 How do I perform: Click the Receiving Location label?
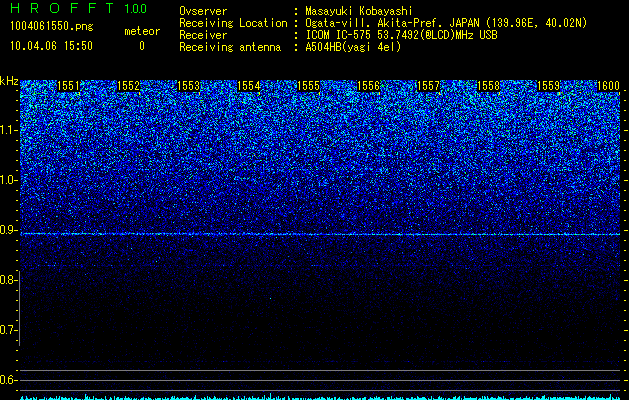pyautogui.click(x=233, y=23)
